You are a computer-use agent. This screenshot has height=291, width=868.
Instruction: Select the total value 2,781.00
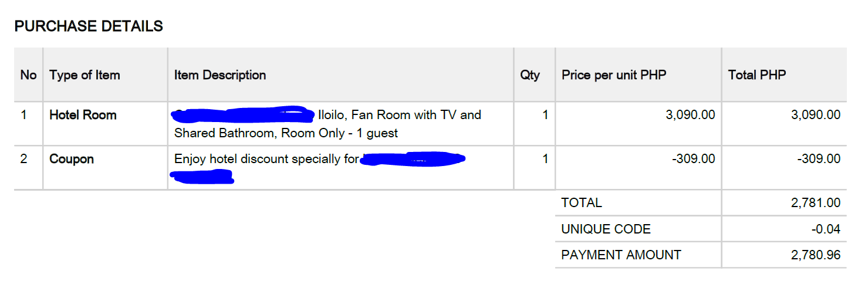tap(816, 203)
